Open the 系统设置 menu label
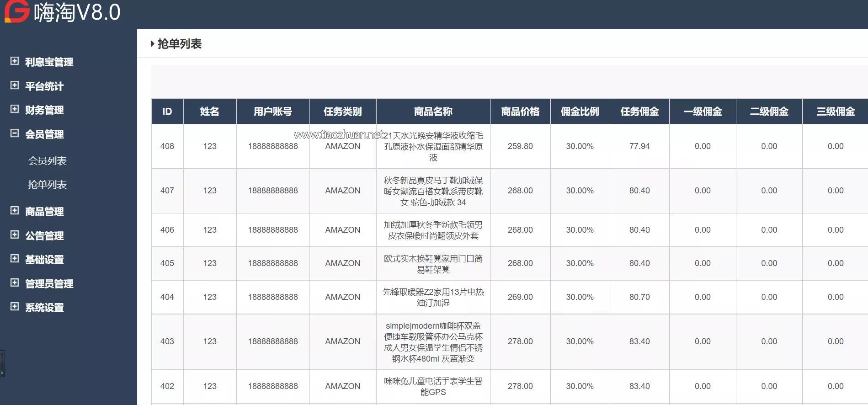This screenshot has height=405, width=868. tap(44, 308)
